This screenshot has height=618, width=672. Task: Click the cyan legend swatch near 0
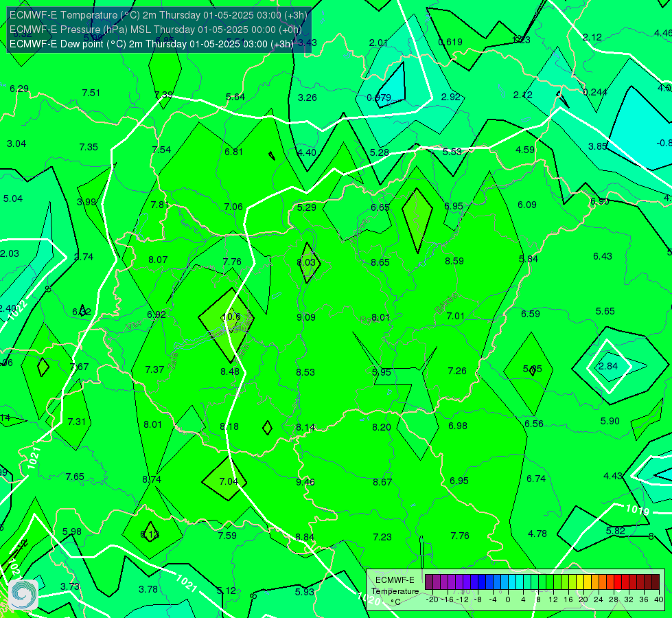(x=512, y=582)
